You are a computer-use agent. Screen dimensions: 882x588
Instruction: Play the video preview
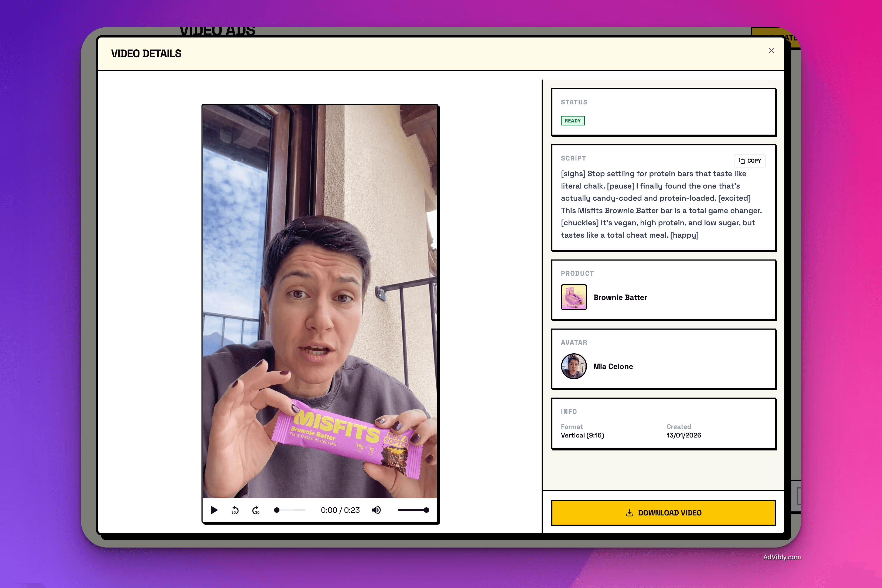(214, 510)
